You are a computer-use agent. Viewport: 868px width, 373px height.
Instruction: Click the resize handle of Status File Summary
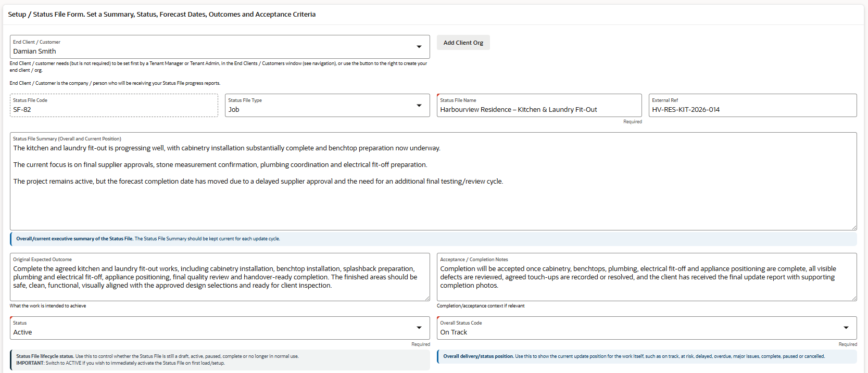pyautogui.click(x=854, y=227)
